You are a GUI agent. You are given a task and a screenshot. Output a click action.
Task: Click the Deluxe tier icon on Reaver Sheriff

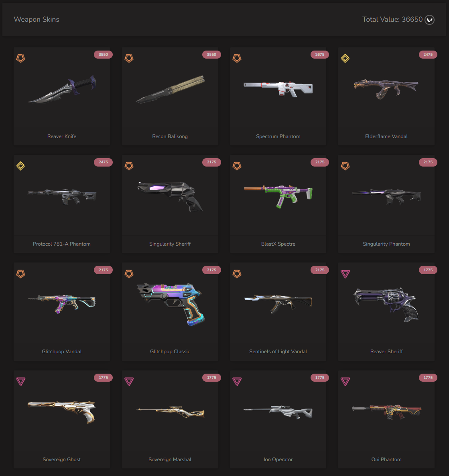click(x=345, y=274)
